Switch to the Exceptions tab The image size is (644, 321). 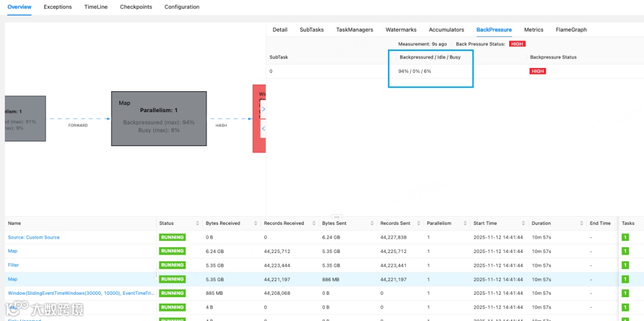57,7
